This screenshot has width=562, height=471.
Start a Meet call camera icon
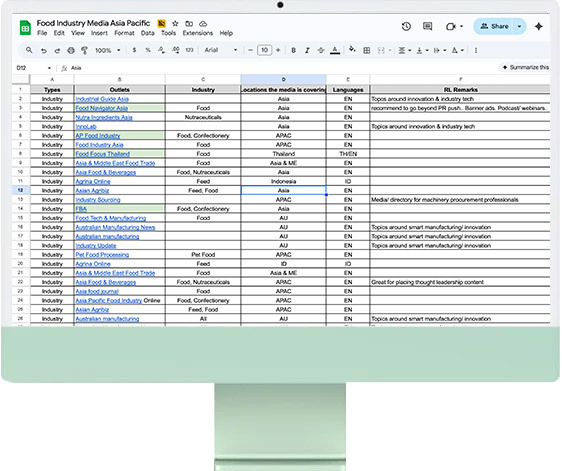pos(451,27)
